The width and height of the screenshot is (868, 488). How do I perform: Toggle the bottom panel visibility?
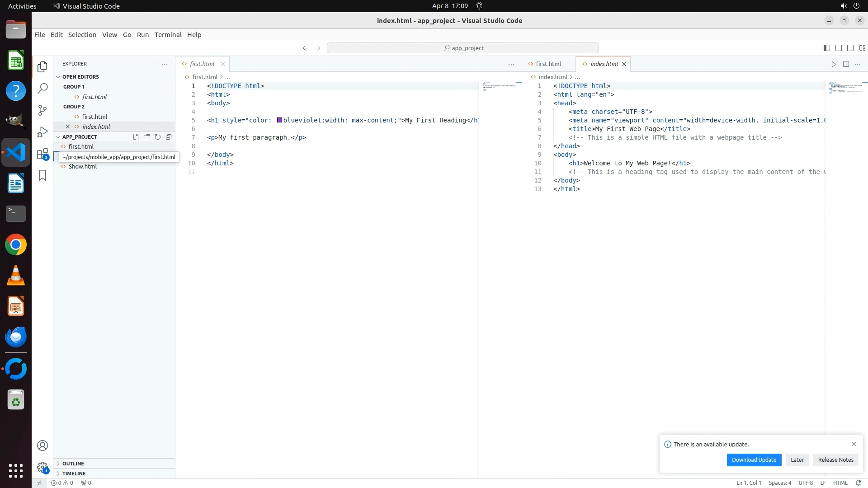[839, 48]
